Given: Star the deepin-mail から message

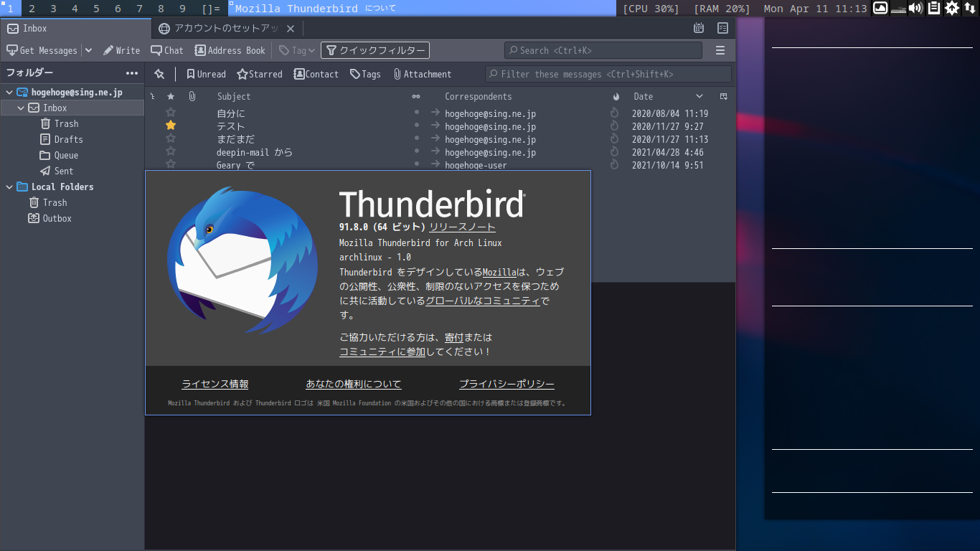Looking at the screenshot, I should click(171, 151).
